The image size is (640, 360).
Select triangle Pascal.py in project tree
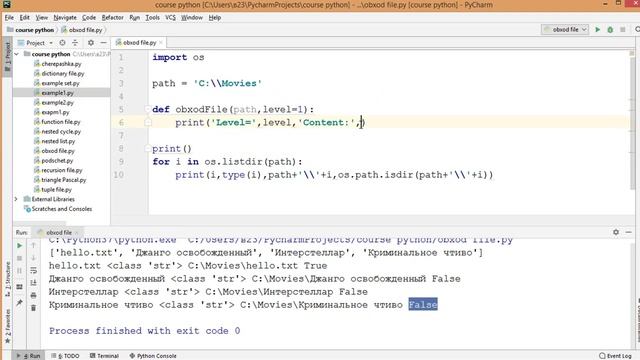pos(64,180)
